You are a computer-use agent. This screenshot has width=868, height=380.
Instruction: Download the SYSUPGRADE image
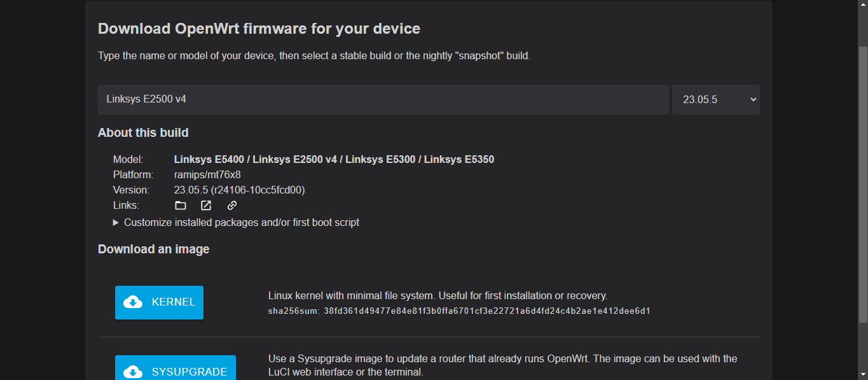coord(176,368)
